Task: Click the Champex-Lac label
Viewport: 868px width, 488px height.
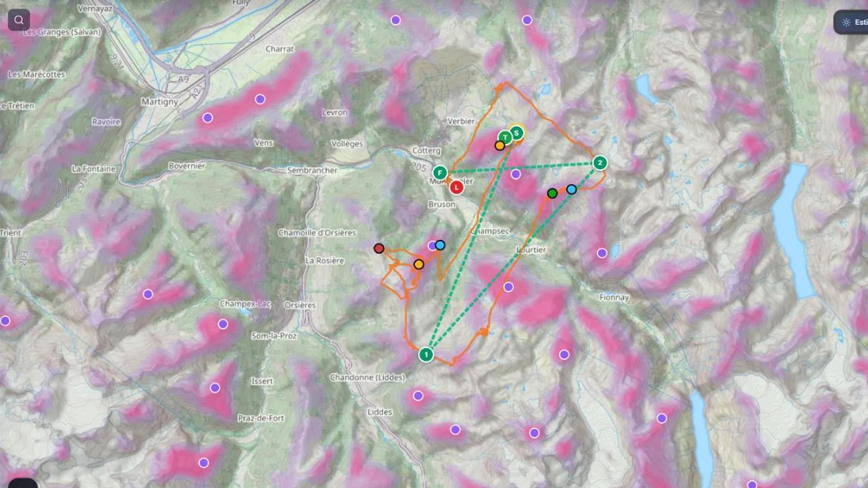Action: tap(245, 304)
